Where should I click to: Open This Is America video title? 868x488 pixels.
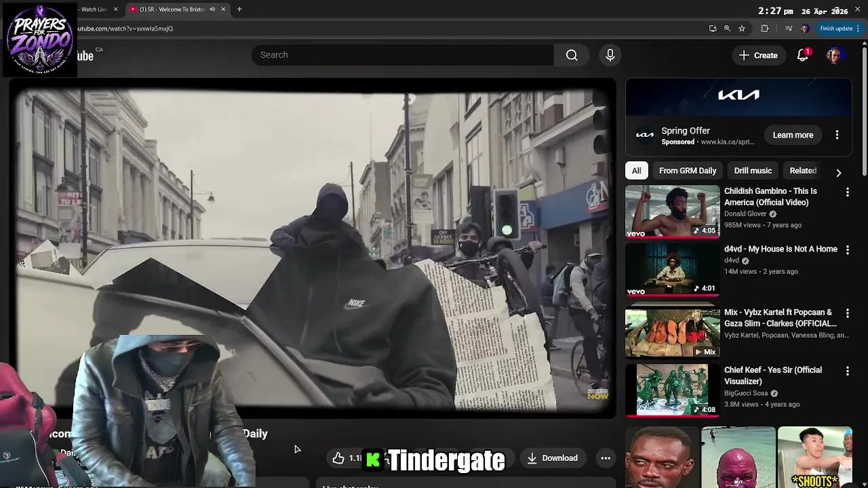pyautogui.click(x=770, y=197)
